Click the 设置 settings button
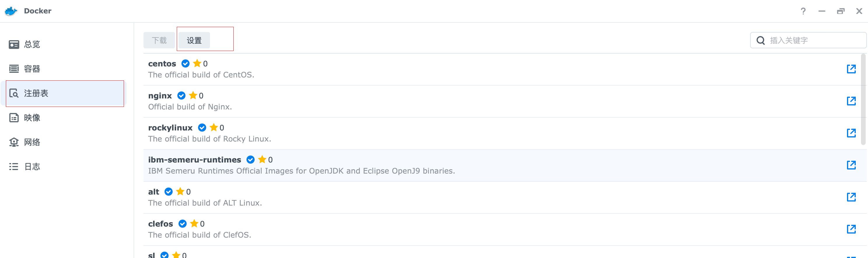The height and width of the screenshot is (258, 868). click(x=194, y=40)
